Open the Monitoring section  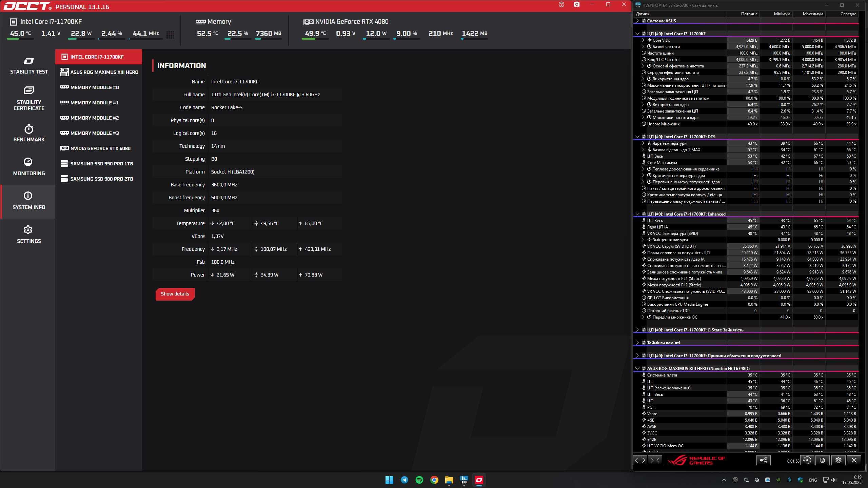[29, 167]
